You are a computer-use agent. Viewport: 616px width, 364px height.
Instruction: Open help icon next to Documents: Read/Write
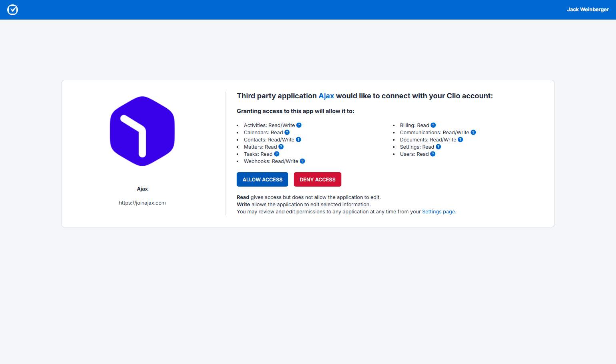(x=461, y=139)
